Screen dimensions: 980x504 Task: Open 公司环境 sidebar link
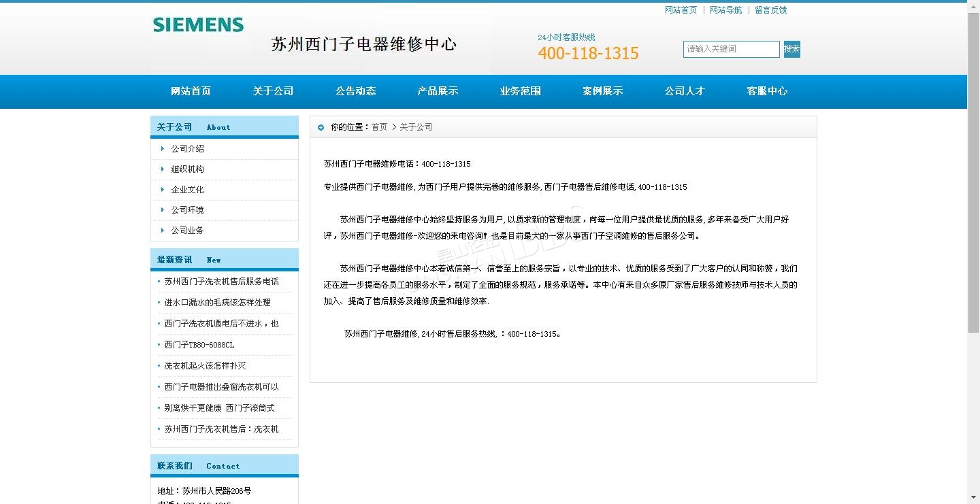187,209
